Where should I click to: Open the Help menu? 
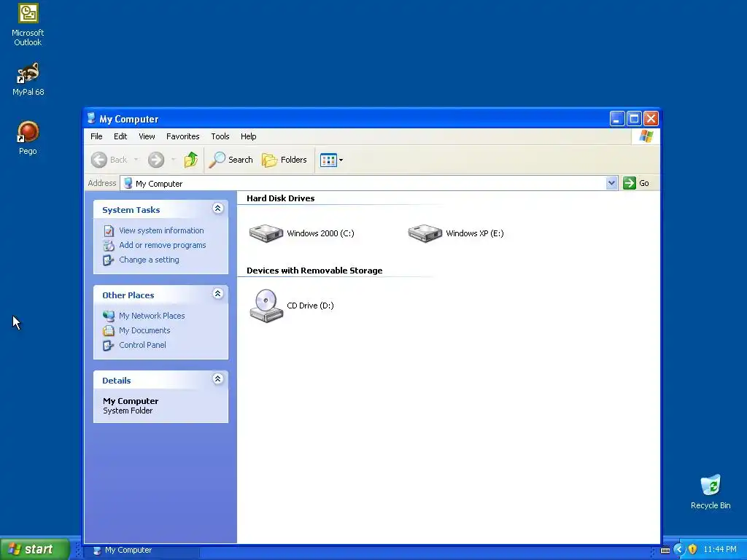pos(248,136)
